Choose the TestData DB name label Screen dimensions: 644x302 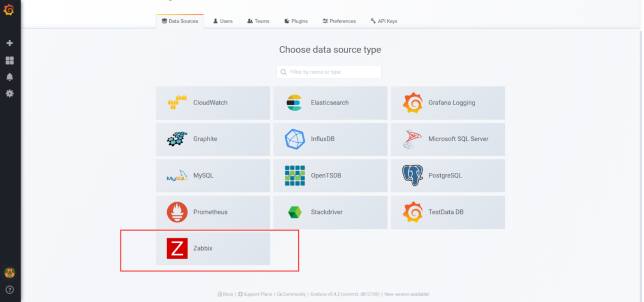pos(446,212)
